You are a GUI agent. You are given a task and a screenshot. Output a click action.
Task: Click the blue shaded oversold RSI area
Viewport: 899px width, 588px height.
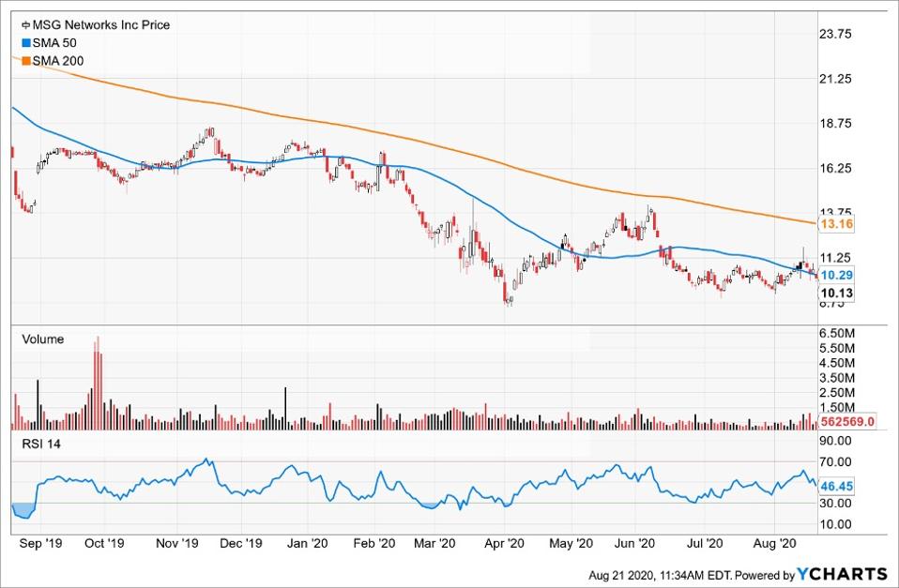(23, 510)
